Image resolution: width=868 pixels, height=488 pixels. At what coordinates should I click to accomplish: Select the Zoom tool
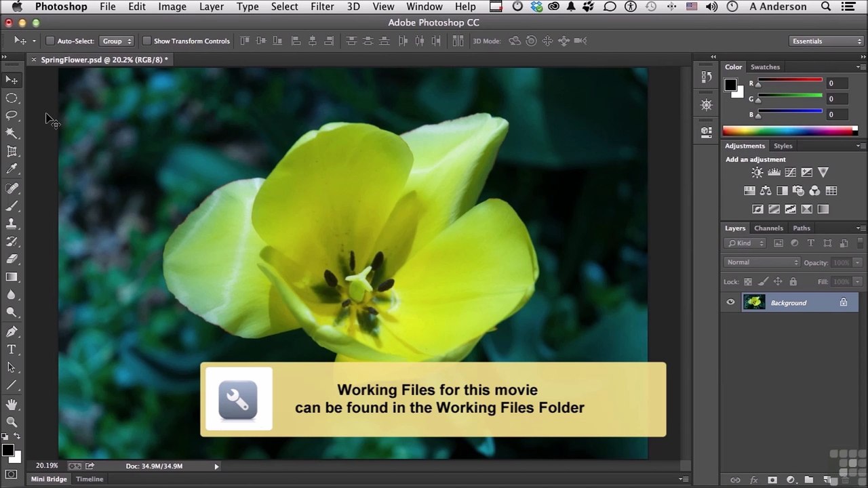click(x=12, y=422)
